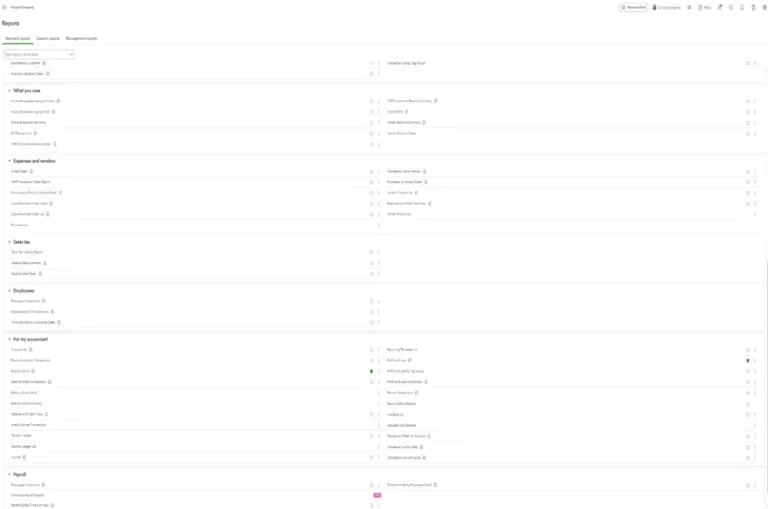Viewport: 768px width, 509px height.
Task: Favorite the Taxable Sales Summary report
Action: click(x=371, y=263)
